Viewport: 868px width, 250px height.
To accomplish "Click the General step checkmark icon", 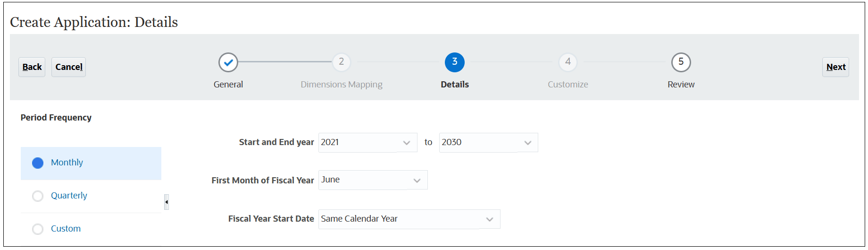I will tap(228, 62).
